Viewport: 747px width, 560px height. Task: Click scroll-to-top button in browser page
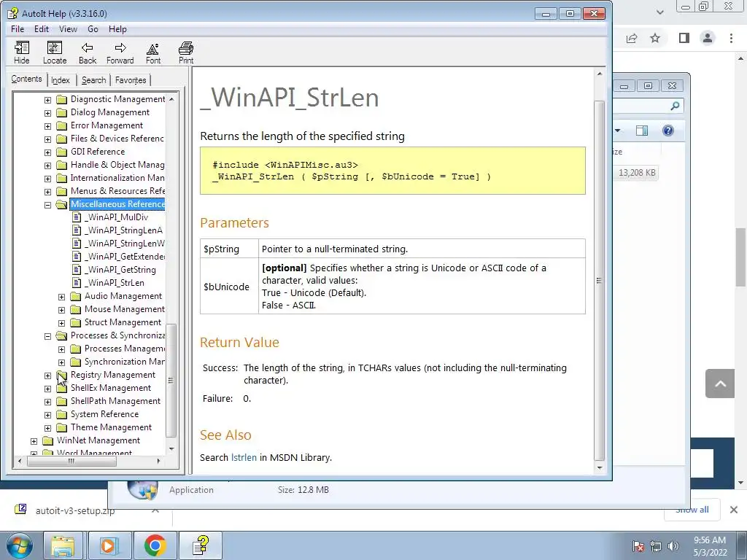[x=720, y=384]
